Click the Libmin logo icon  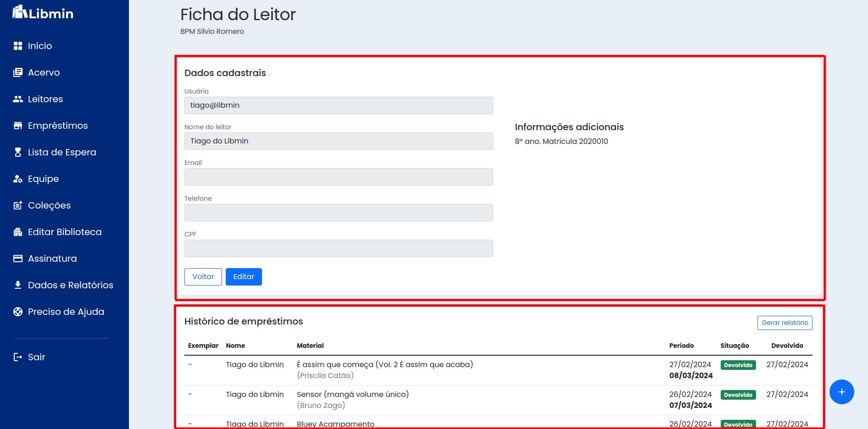pyautogui.click(x=20, y=12)
